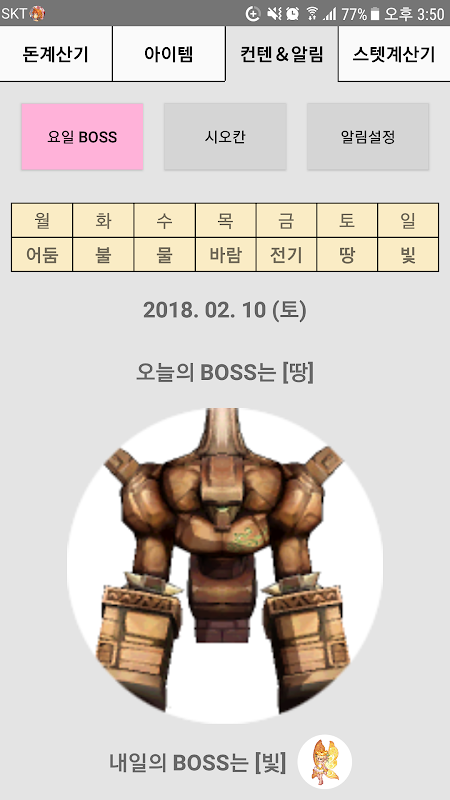Switch to the 아이템 tab
450x800 pixels.
(168, 54)
